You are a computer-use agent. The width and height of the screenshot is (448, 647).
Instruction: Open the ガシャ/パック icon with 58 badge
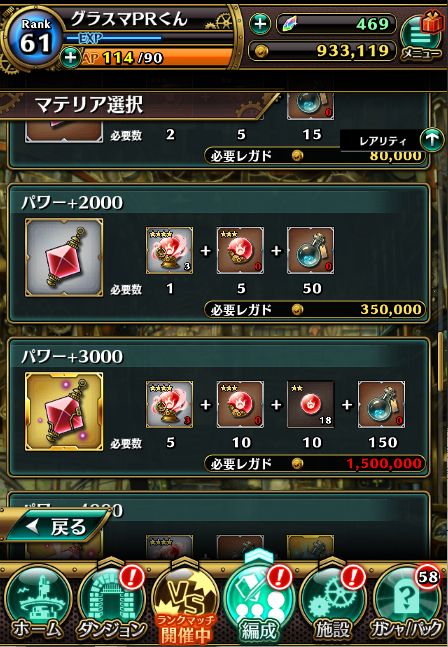pyautogui.click(x=407, y=602)
